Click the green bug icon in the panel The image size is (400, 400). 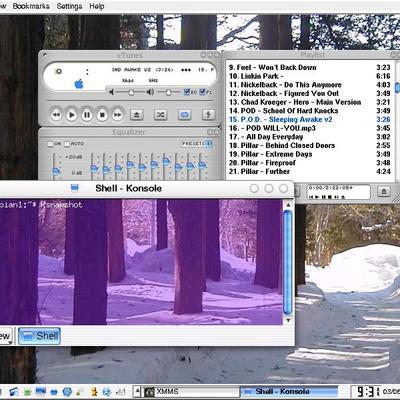click(x=27, y=391)
